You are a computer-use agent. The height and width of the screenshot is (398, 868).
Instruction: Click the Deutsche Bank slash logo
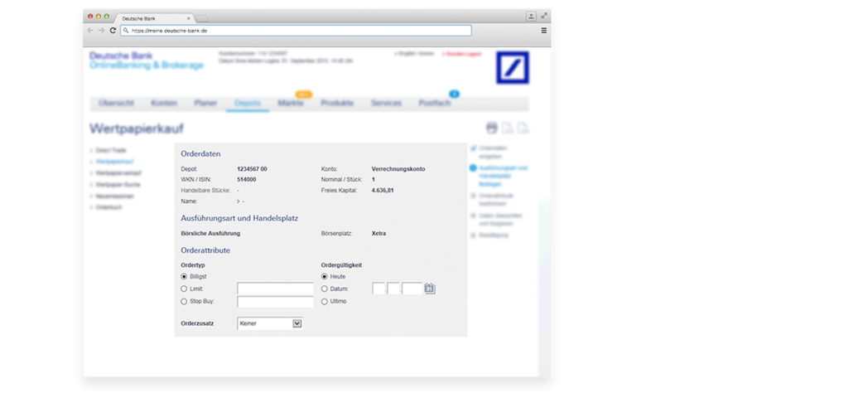pos(513,68)
